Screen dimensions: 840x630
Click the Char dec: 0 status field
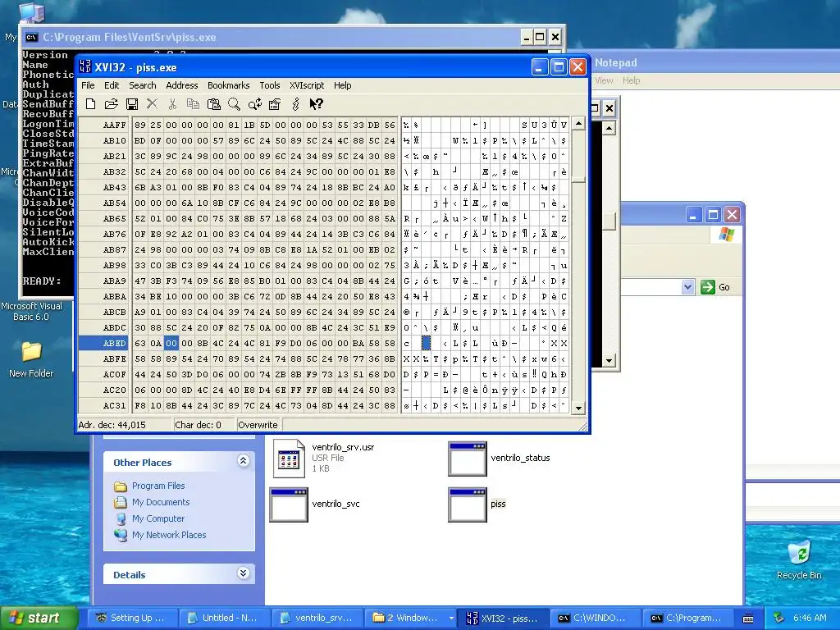coord(204,425)
